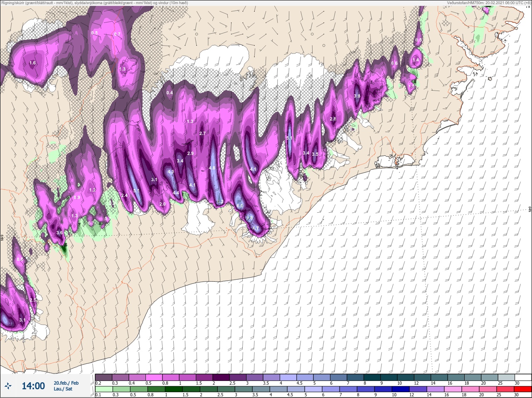Click the 3.5 precipitation value on the map
Screen dimensions: 532x398
click(x=315, y=155)
